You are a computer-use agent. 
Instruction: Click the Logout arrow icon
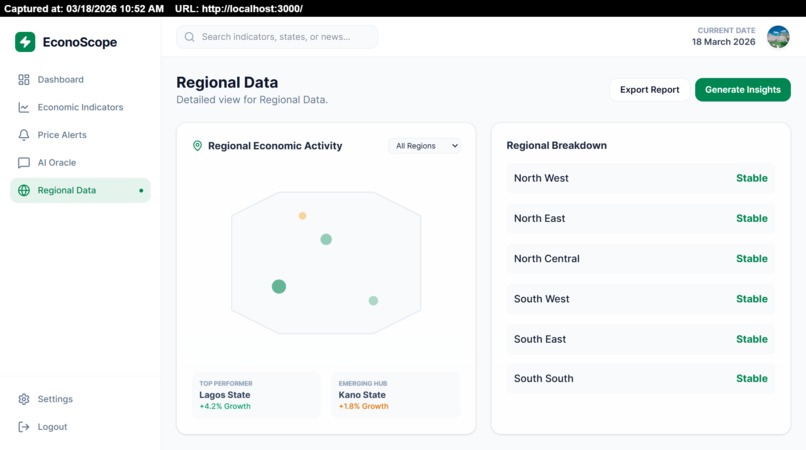[24, 427]
